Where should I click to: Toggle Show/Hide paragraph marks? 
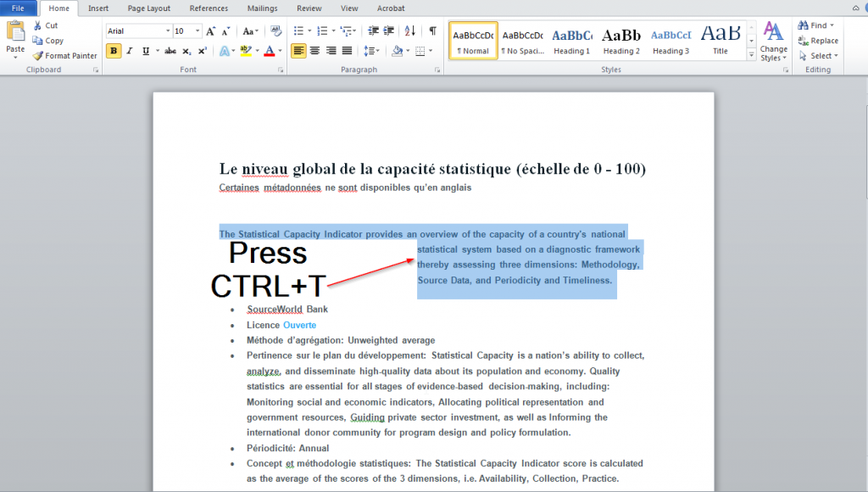432,31
